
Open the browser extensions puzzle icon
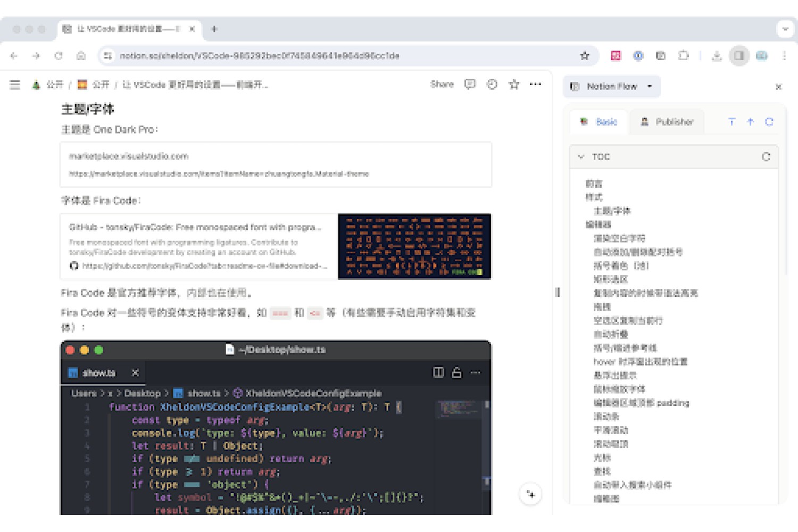[x=684, y=56]
